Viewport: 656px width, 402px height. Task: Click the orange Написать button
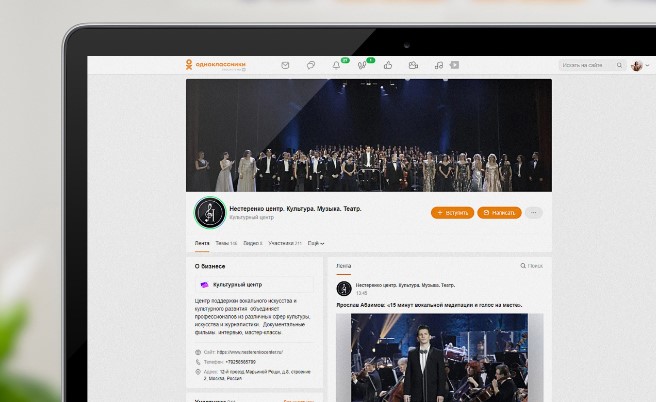point(500,213)
